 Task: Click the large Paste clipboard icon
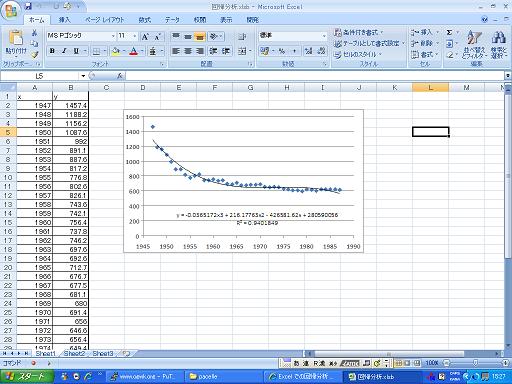tap(16, 37)
